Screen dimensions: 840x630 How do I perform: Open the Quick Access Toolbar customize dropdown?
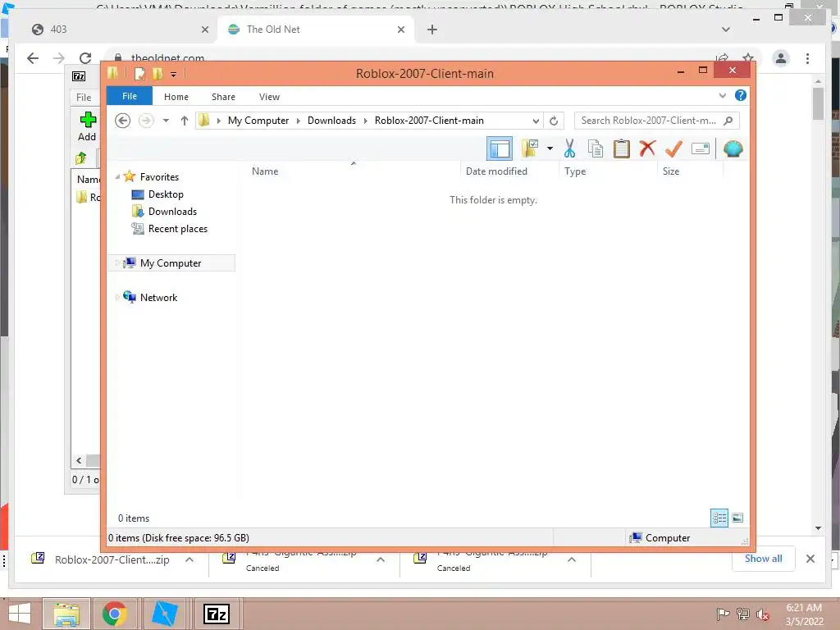pyautogui.click(x=174, y=74)
